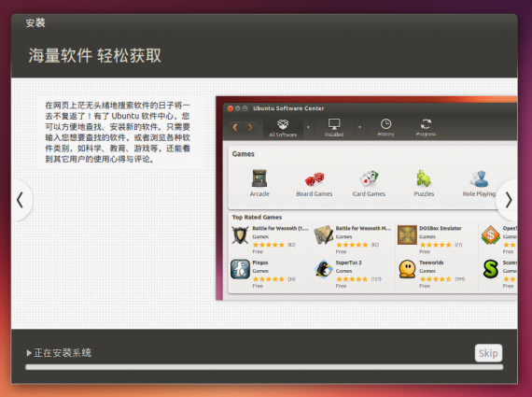This screenshot has width=532, height=397.
Task: Click the Games section heading
Action: (x=244, y=154)
